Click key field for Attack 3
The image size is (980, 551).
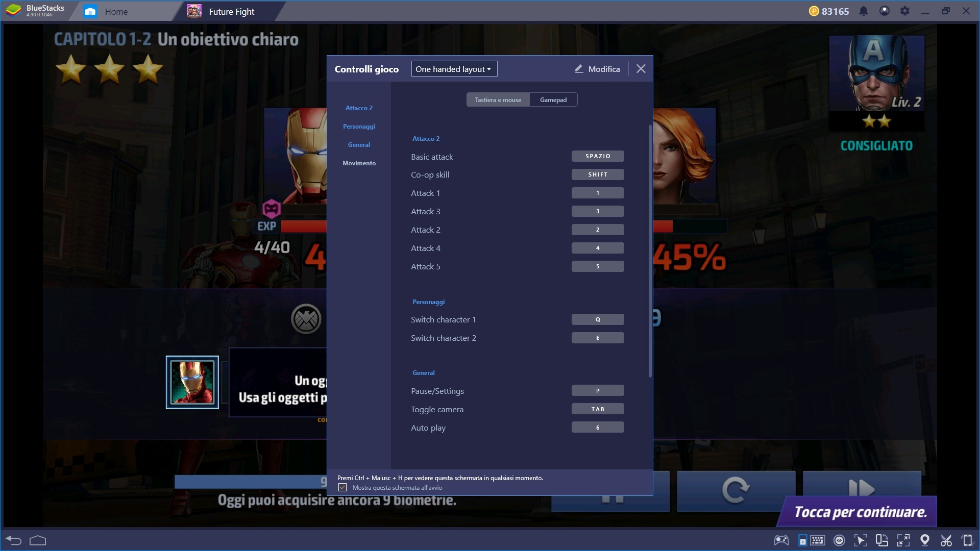click(598, 211)
